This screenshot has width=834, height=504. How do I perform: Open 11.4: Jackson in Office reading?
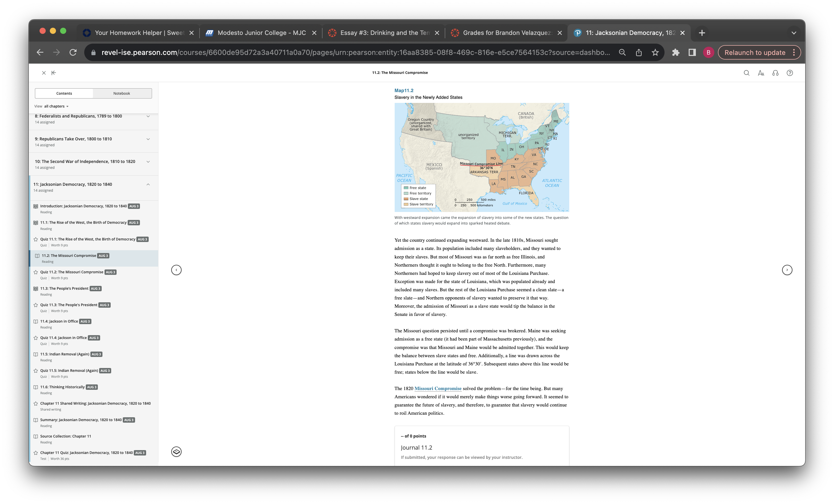click(x=59, y=321)
